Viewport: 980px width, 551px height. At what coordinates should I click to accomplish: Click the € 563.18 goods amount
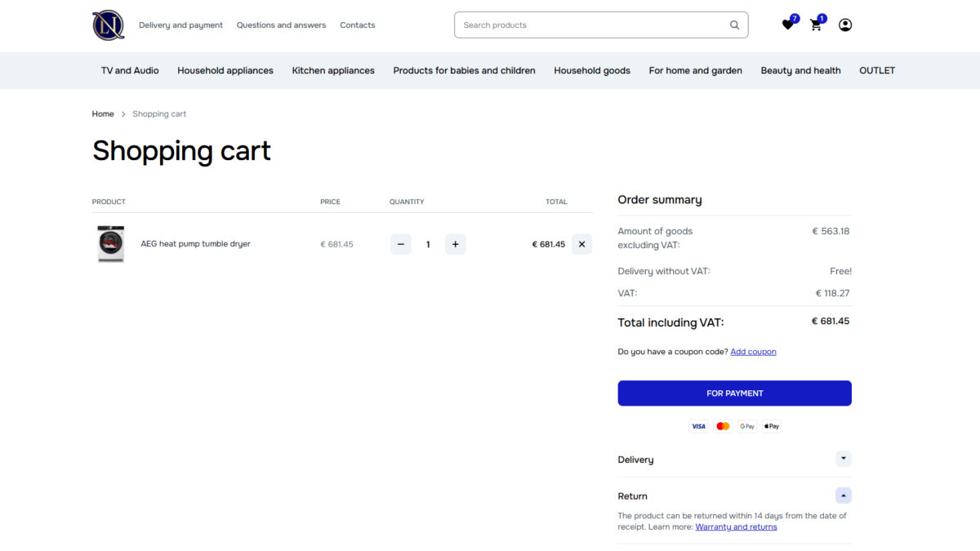831,231
